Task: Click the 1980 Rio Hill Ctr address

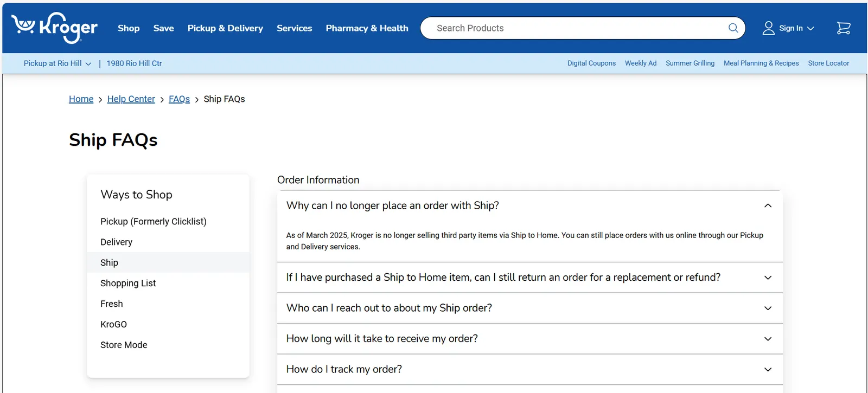Action: click(x=134, y=63)
